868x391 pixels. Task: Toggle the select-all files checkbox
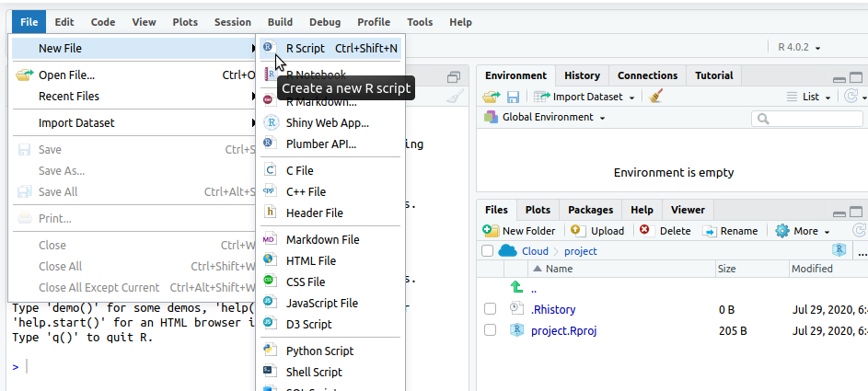pos(487,251)
